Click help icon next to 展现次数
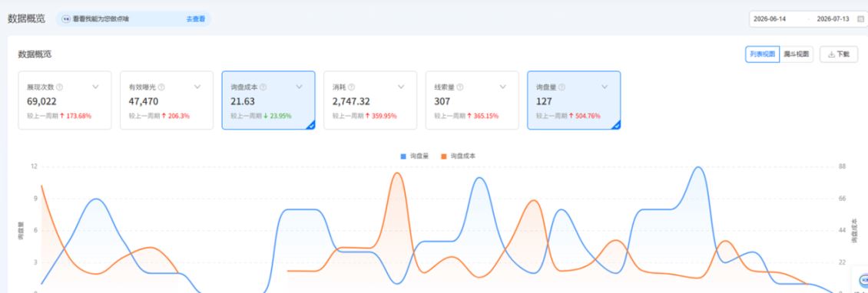868x293 pixels. 60,87
